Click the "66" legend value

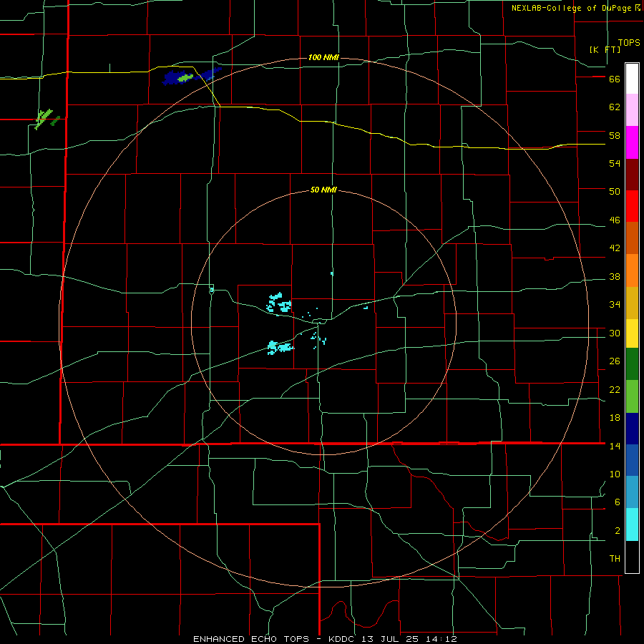tap(615, 79)
